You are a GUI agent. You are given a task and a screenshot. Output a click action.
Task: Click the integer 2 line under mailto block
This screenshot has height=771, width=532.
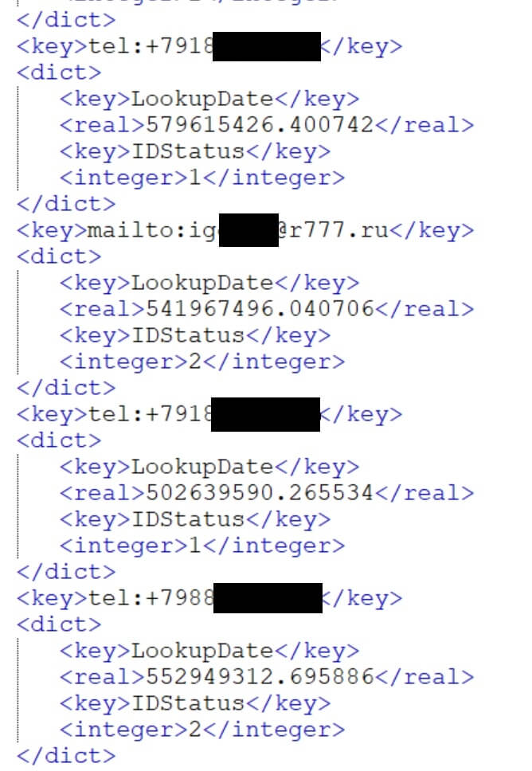[x=202, y=362]
